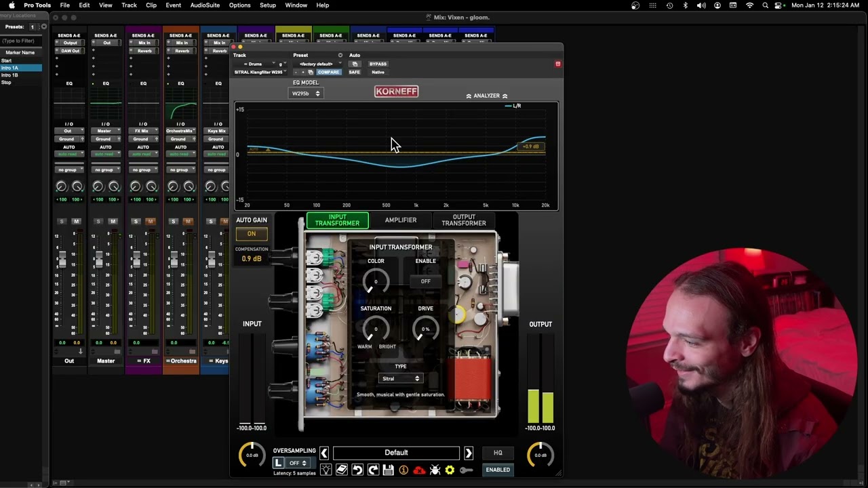868x488 pixels.
Task: Open the SITRAL Klangfilter W295 plugin selector
Action: [260, 72]
